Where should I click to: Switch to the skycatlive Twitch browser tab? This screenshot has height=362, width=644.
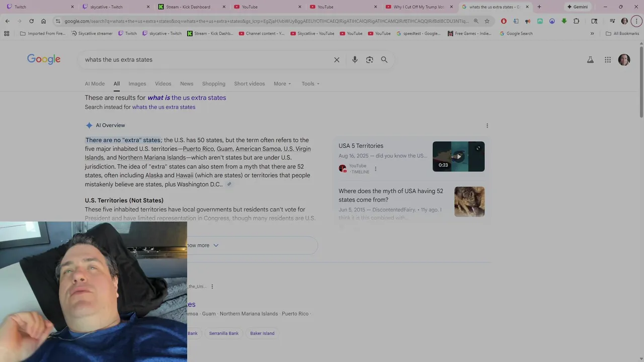[115, 7]
